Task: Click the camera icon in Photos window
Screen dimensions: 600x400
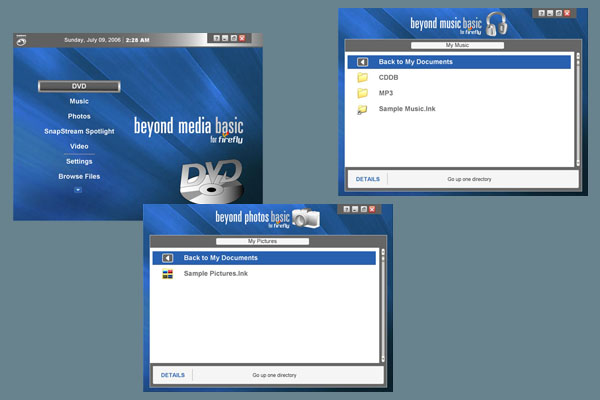Action: coord(306,218)
